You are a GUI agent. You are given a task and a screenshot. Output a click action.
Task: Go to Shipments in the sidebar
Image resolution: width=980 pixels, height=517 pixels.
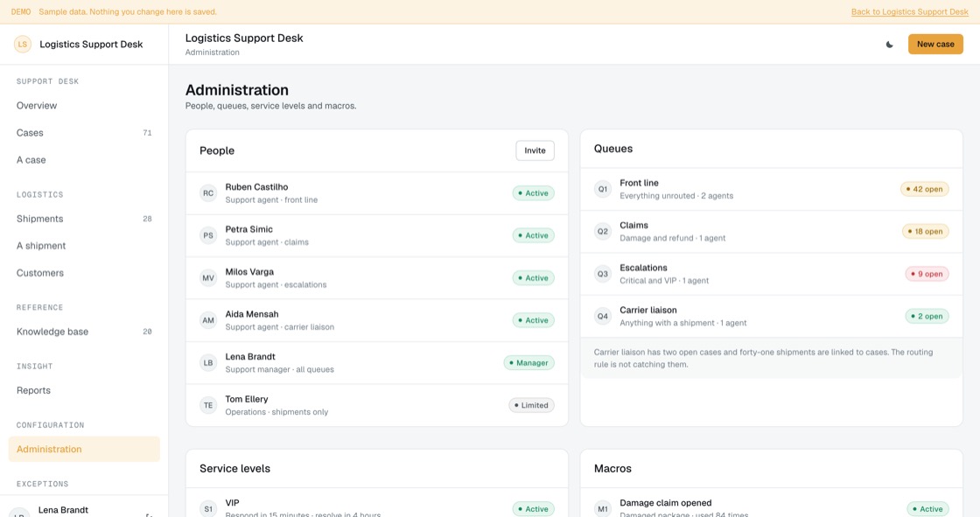click(84, 219)
